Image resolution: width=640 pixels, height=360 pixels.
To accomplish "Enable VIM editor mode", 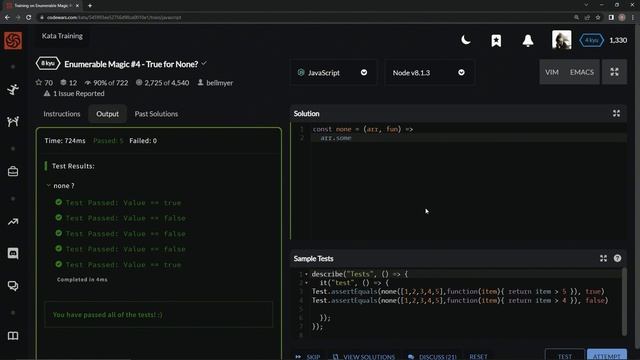I will point(551,72).
